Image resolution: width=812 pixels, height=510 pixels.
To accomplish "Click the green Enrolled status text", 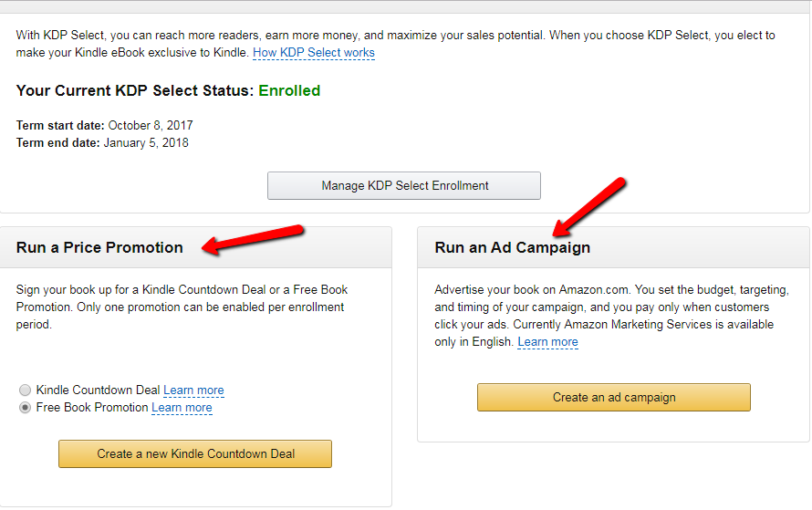I will [x=289, y=90].
